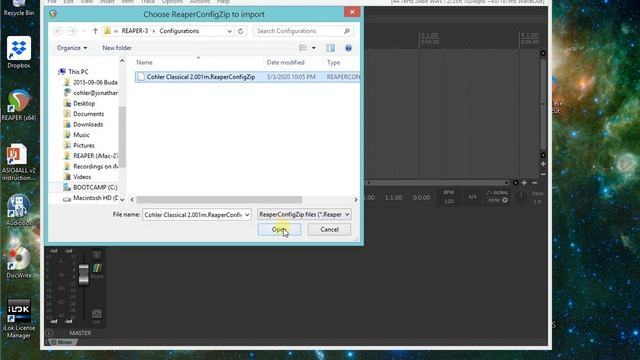Go back with the dialog Back arrow
The width and height of the screenshot is (640, 360).
(58, 31)
